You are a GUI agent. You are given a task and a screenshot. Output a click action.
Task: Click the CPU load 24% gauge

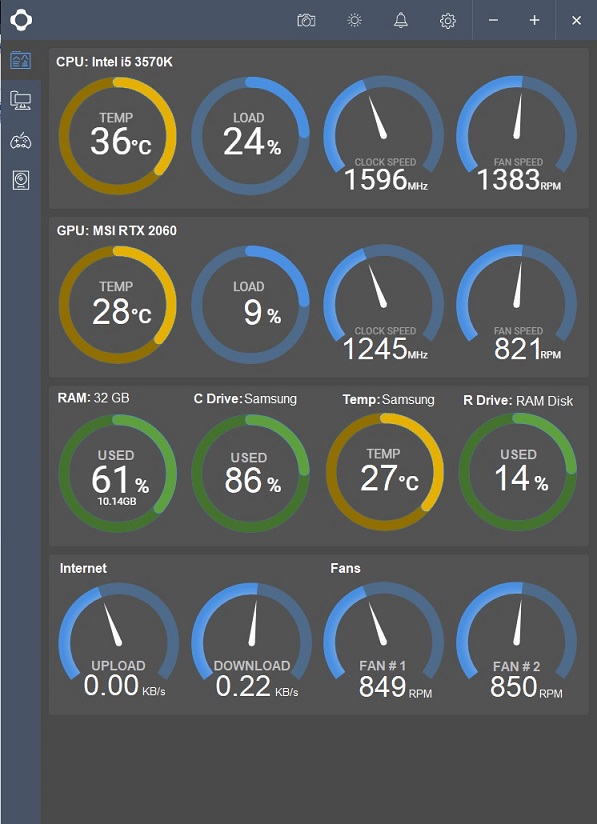[x=251, y=136]
